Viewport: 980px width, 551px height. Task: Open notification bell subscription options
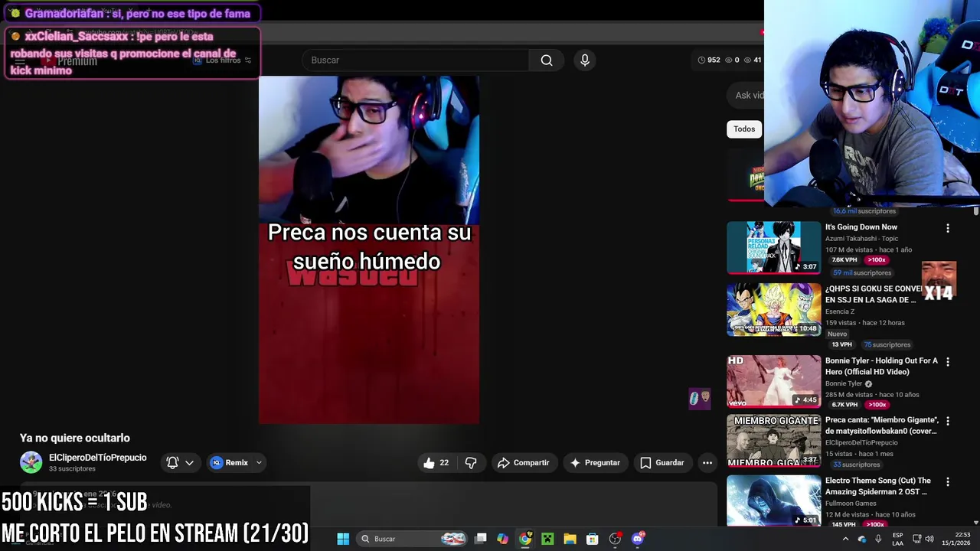click(180, 462)
